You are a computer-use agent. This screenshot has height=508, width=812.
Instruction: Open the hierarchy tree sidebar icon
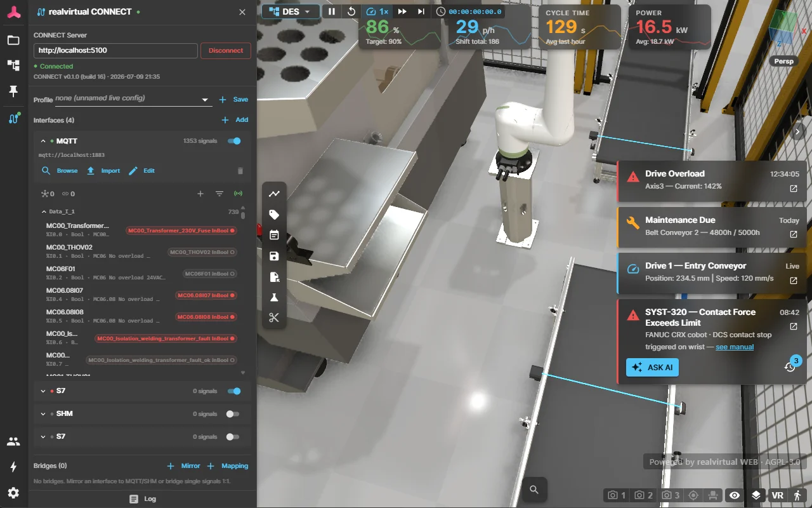pyautogui.click(x=13, y=65)
